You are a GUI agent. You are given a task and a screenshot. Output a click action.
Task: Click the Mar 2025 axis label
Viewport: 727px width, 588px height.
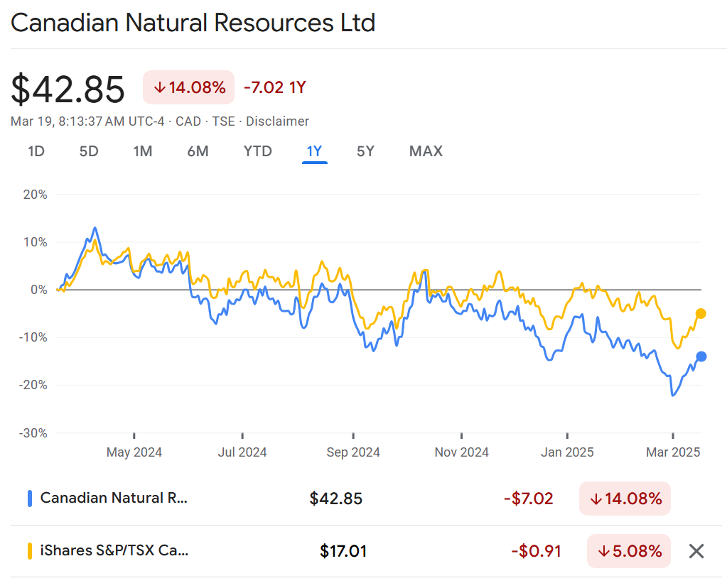[673, 452]
